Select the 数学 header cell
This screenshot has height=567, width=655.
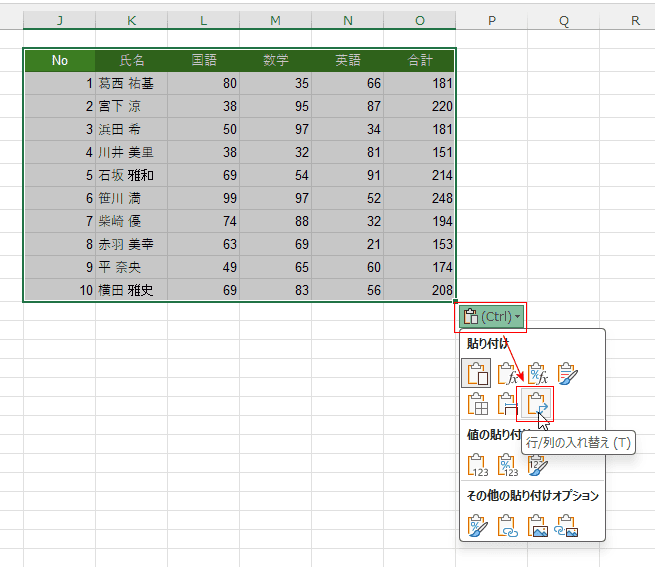tap(275, 61)
